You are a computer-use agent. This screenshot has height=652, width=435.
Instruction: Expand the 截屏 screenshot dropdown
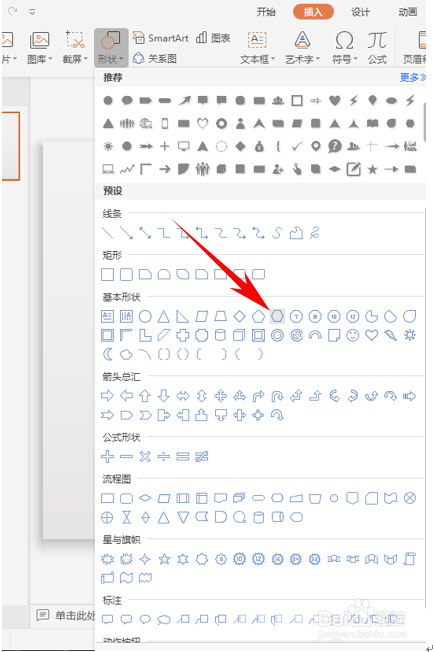[75, 48]
